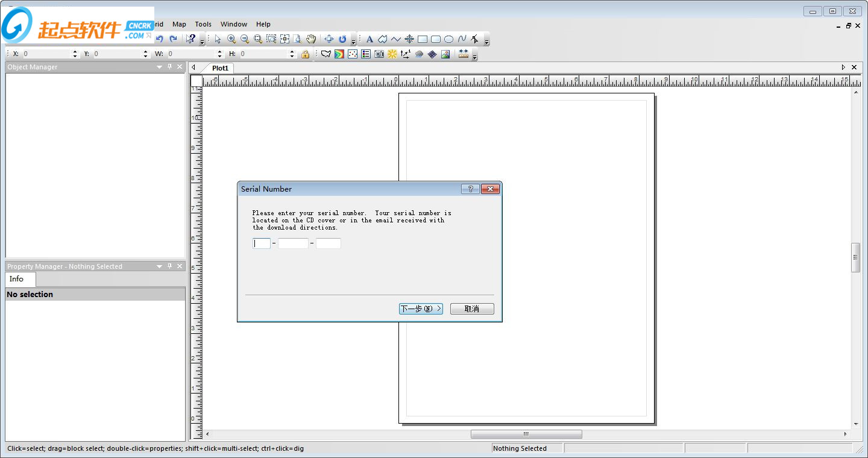Click the Fit to Window icon
Viewport: 868px width, 458px height.
(x=285, y=39)
